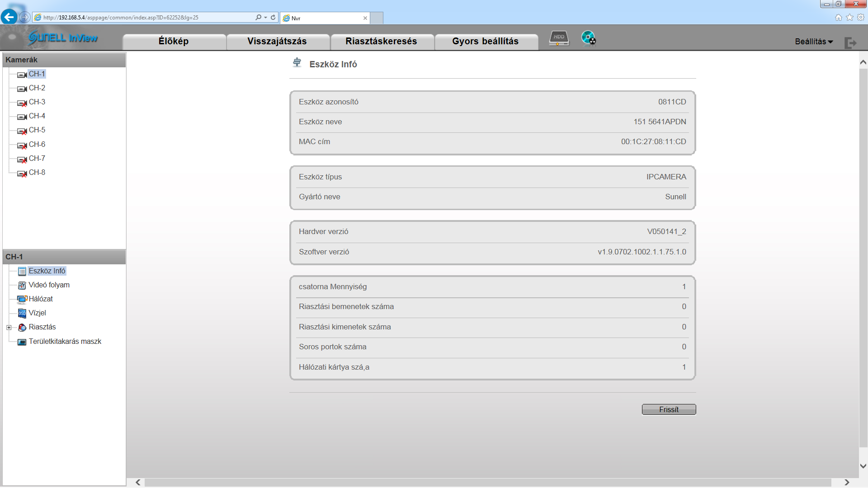Image resolution: width=868 pixels, height=488 pixels.
Task: Select CH-3 disconnected camera icon
Action: (x=22, y=103)
